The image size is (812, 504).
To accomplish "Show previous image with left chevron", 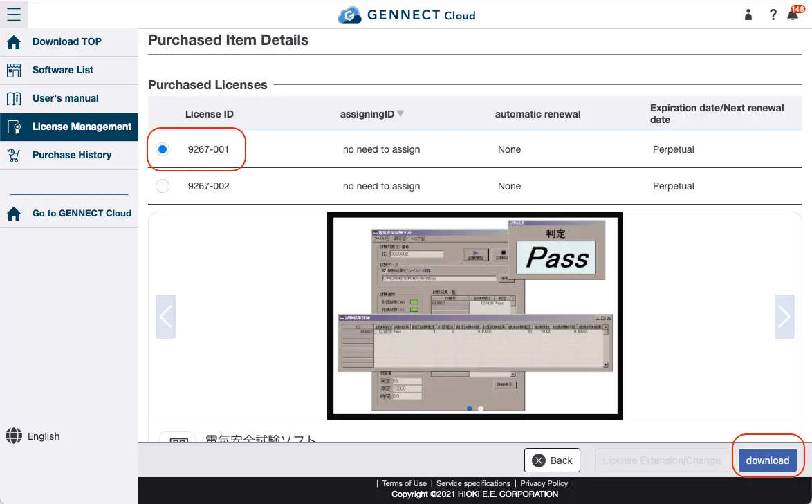I will (166, 317).
